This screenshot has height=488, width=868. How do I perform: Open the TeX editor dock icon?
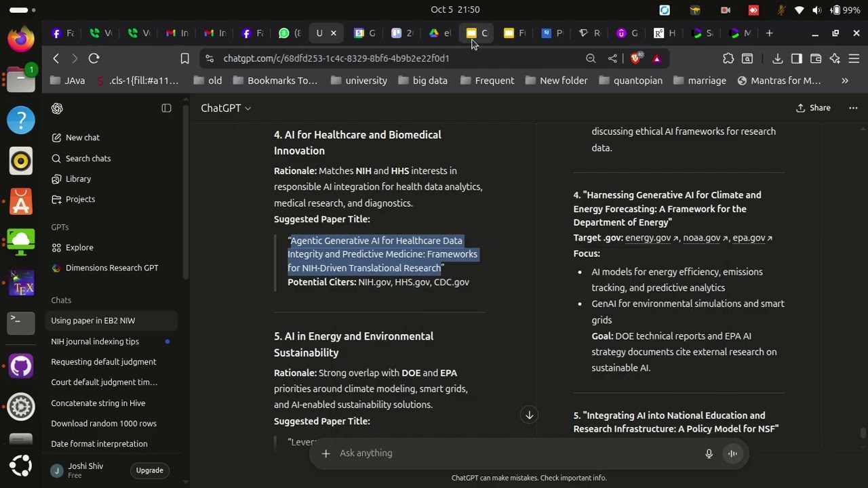point(21,283)
